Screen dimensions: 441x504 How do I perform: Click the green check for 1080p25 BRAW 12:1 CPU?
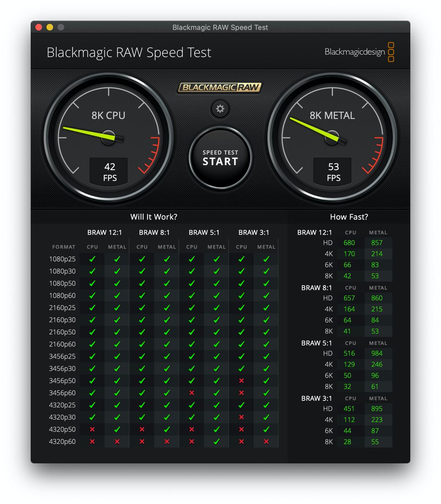coord(92,259)
